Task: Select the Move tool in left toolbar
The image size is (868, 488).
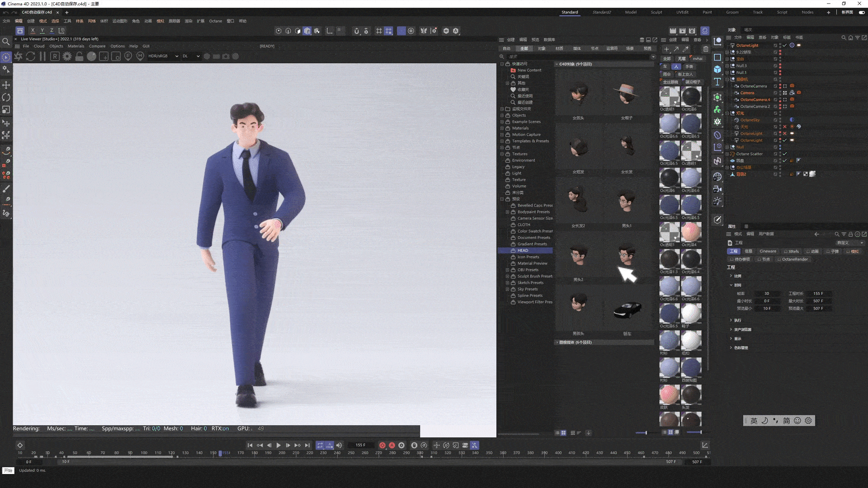Action: [x=6, y=85]
